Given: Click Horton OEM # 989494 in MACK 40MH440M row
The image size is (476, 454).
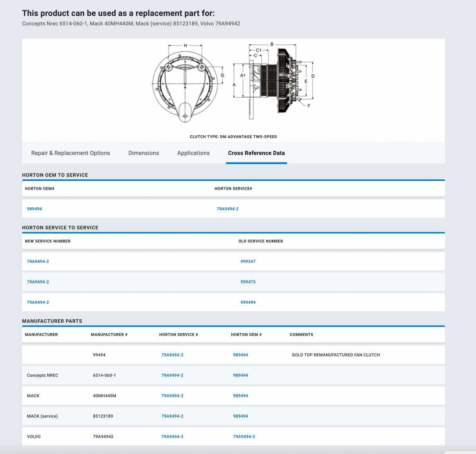Looking at the screenshot, I should (x=240, y=396).
